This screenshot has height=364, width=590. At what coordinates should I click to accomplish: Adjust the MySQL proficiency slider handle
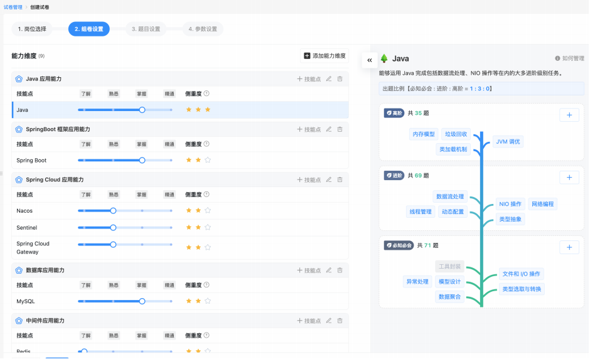pyautogui.click(x=142, y=301)
